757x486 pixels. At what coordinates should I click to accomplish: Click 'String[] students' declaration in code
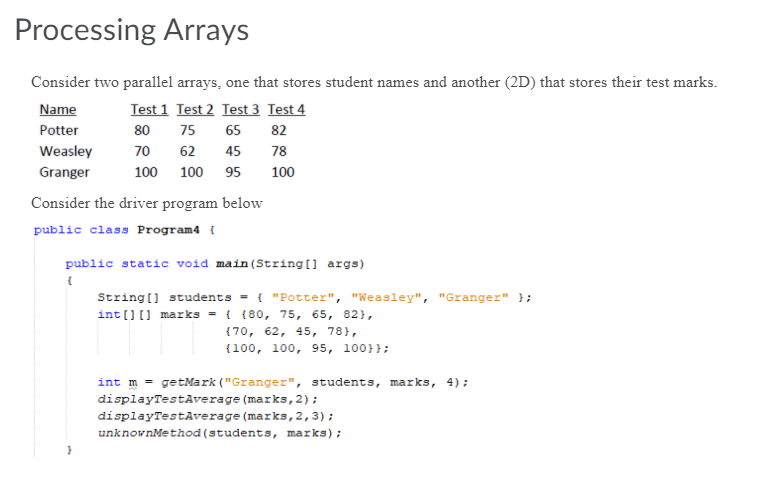165,297
